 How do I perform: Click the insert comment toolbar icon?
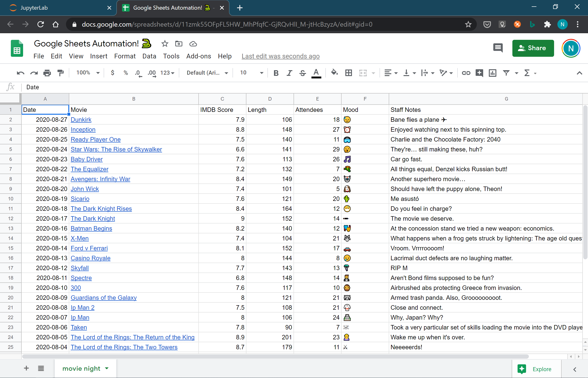pos(479,73)
